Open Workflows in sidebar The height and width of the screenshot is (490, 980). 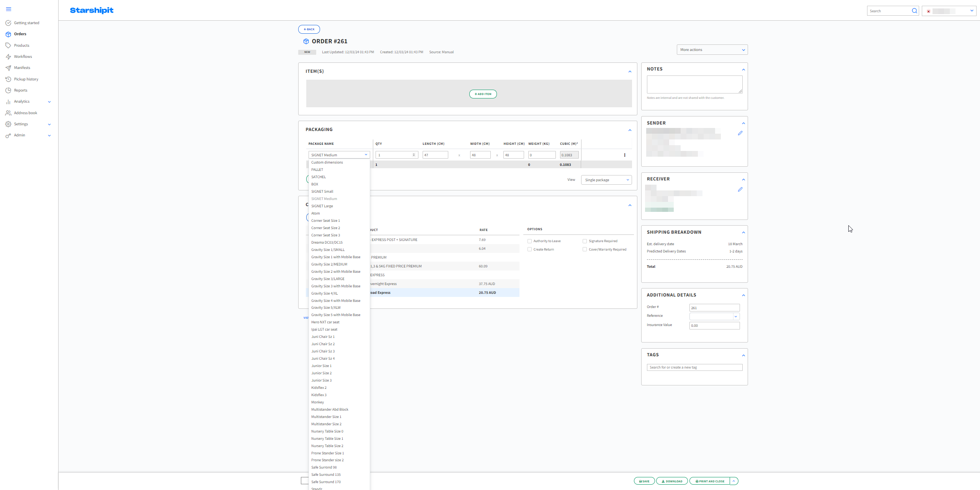[x=23, y=57]
